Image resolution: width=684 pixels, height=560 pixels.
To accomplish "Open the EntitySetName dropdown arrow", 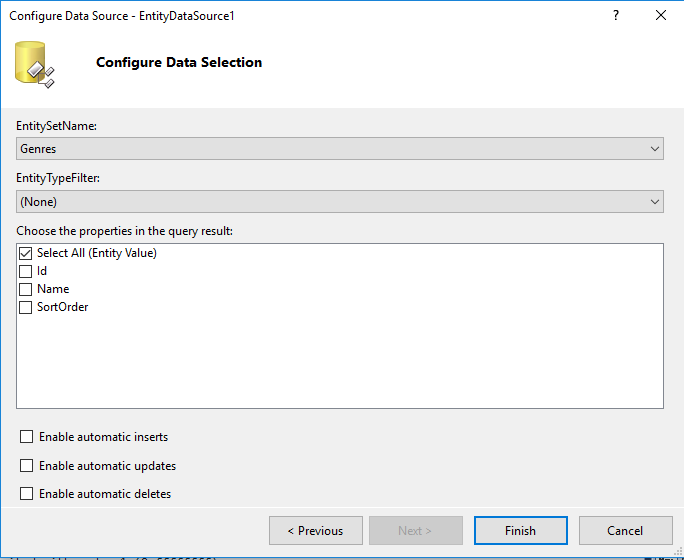I will [x=655, y=149].
